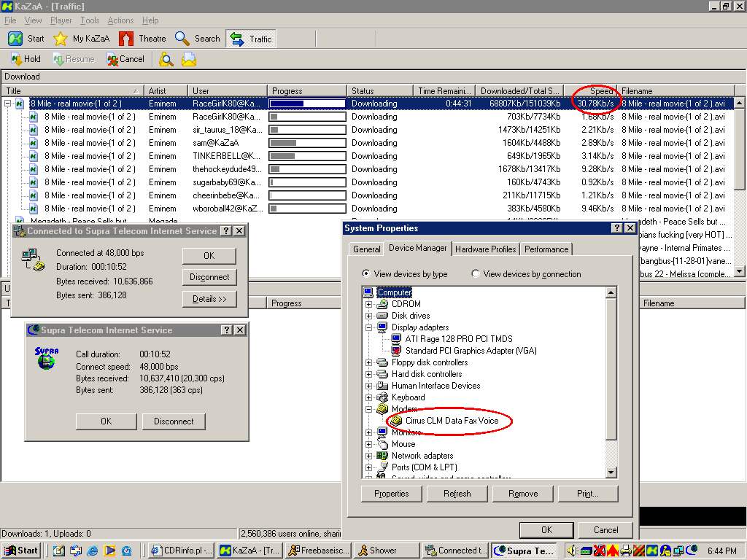This screenshot has height=560, width=747.
Task: Click the thehockeydude49 download progress bar
Action: [307, 169]
